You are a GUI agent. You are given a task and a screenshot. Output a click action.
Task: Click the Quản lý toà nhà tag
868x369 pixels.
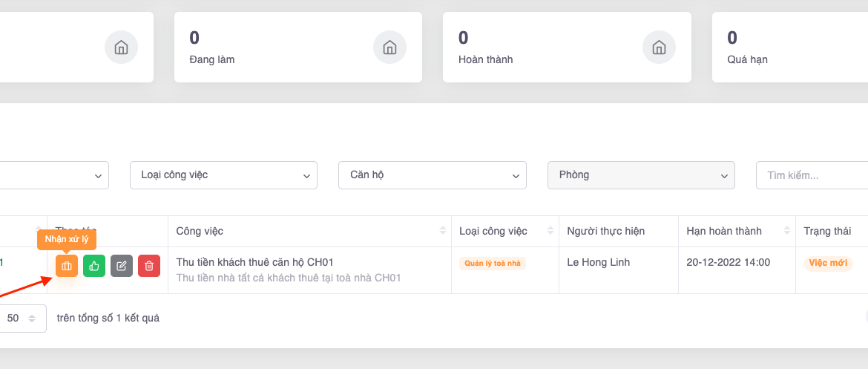(492, 264)
